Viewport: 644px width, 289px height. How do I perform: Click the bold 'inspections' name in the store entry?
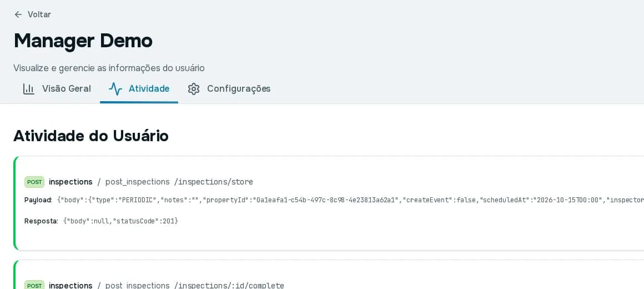click(x=71, y=182)
